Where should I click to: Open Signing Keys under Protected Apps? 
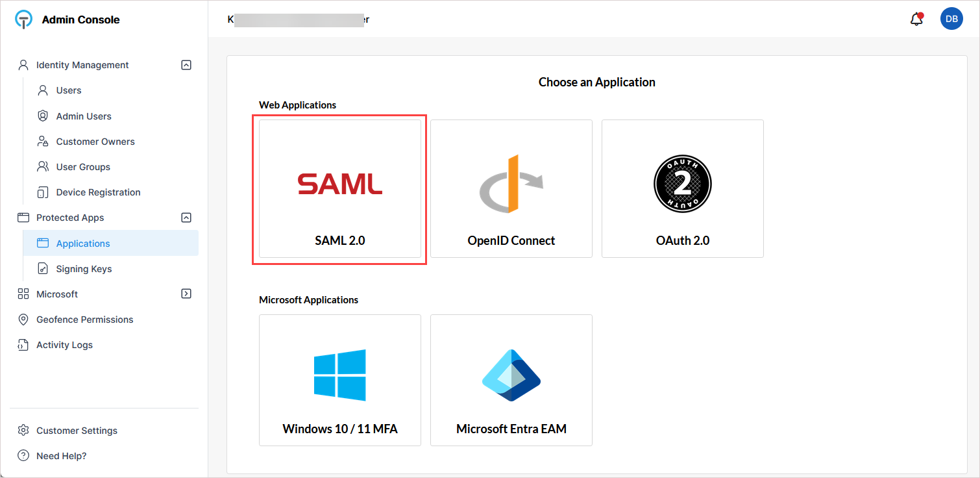[x=84, y=269]
